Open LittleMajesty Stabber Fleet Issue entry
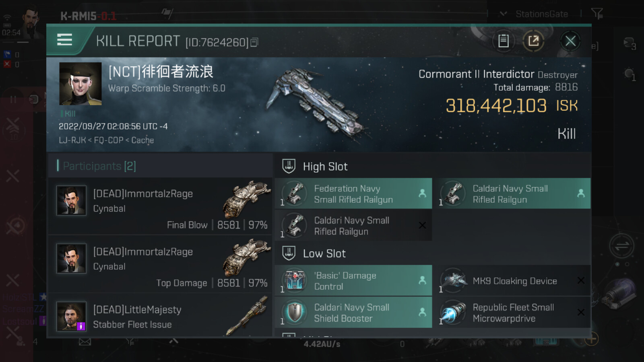The height and width of the screenshot is (362, 644). (160, 317)
